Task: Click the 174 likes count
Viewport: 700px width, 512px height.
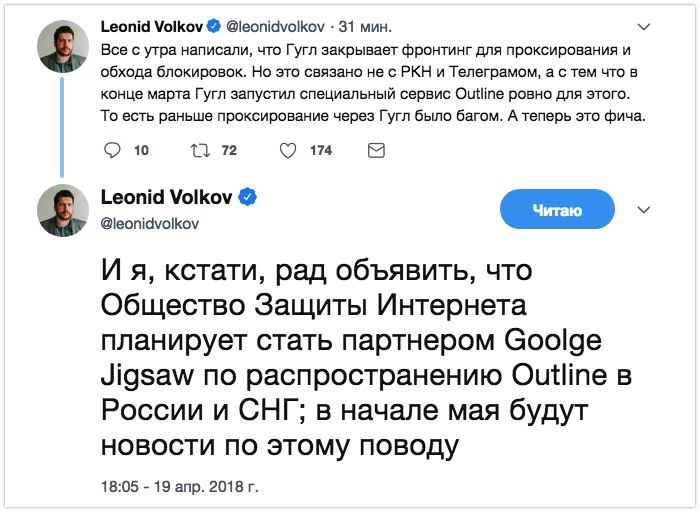Action: tap(320, 151)
